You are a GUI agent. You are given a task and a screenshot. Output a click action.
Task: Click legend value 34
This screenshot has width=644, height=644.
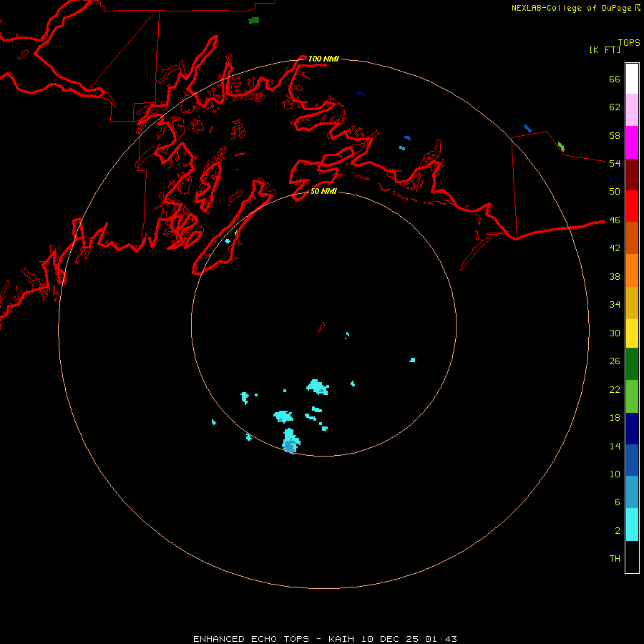click(615, 305)
